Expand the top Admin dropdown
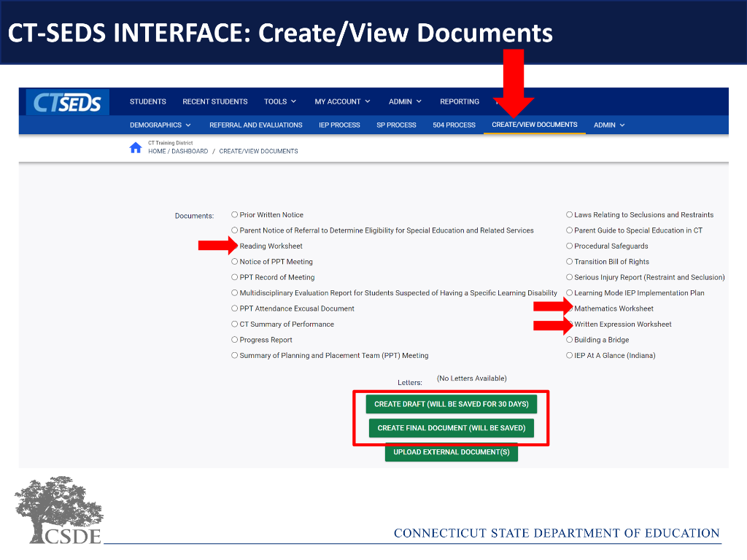Viewport: 747px width, 560px height. (x=405, y=101)
